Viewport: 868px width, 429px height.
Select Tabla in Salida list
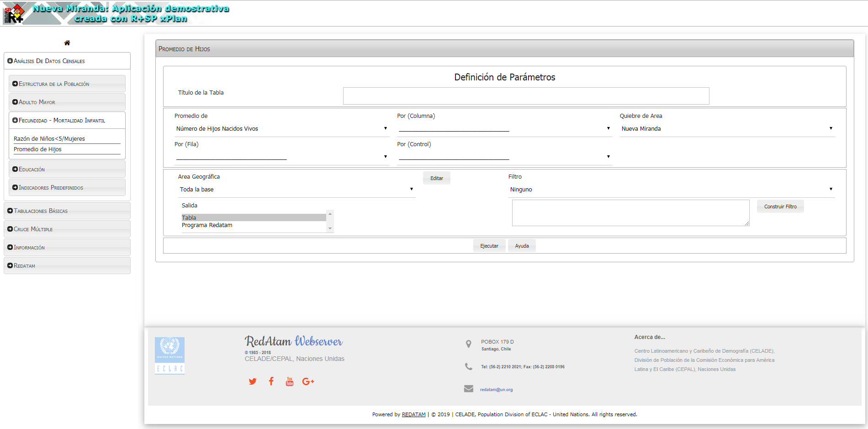pyautogui.click(x=254, y=217)
